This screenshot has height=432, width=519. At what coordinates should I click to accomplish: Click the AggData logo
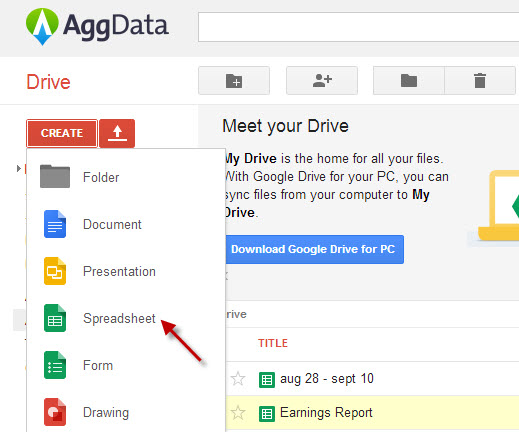click(97, 27)
